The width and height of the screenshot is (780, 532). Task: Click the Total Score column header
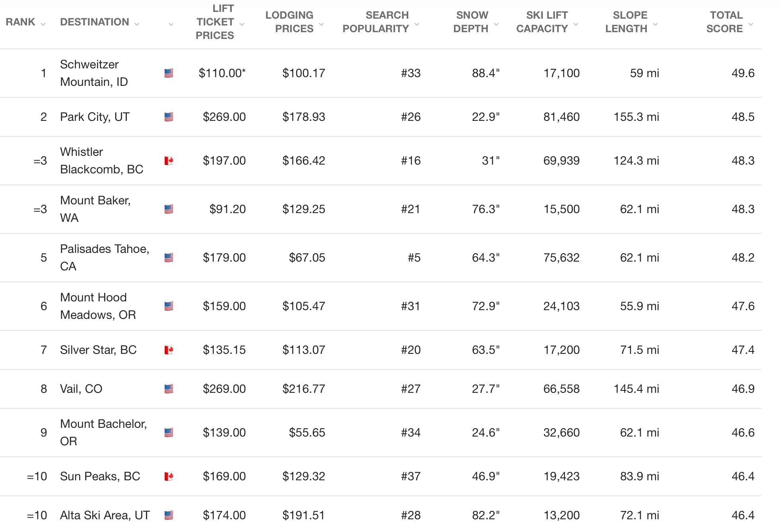pos(725,22)
